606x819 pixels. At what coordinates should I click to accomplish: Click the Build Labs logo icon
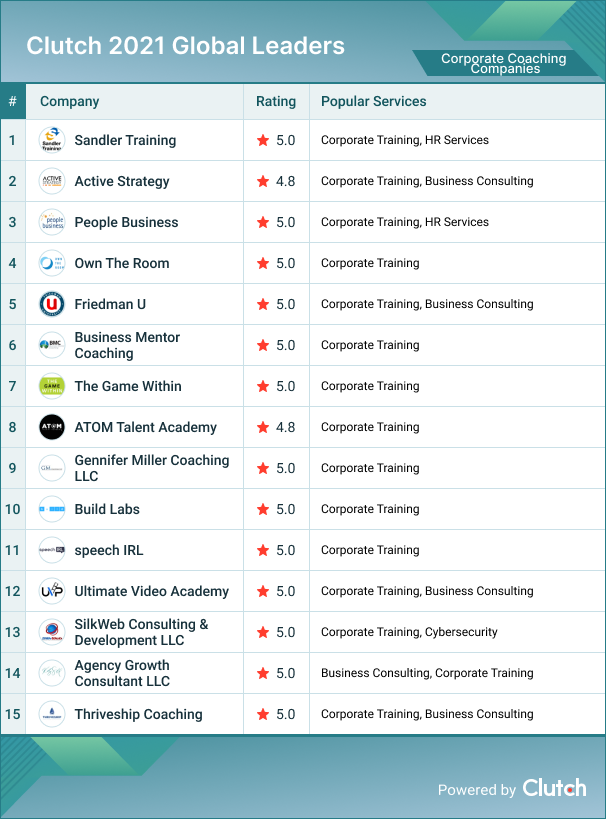[52, 509]
